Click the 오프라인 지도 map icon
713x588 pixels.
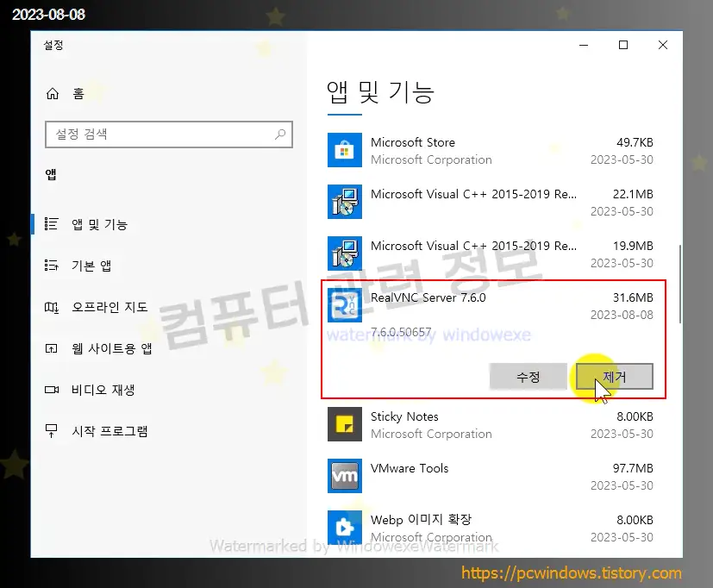[x=52, y=307]
